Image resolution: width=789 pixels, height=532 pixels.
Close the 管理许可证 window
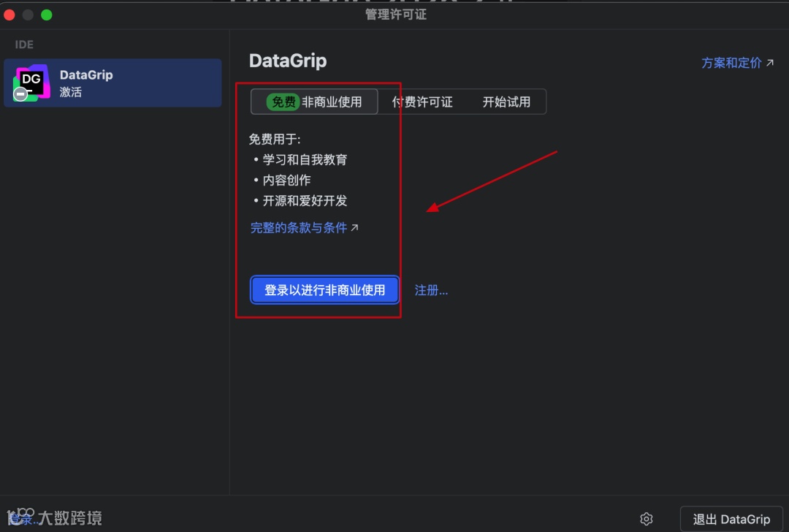point(9,15)
